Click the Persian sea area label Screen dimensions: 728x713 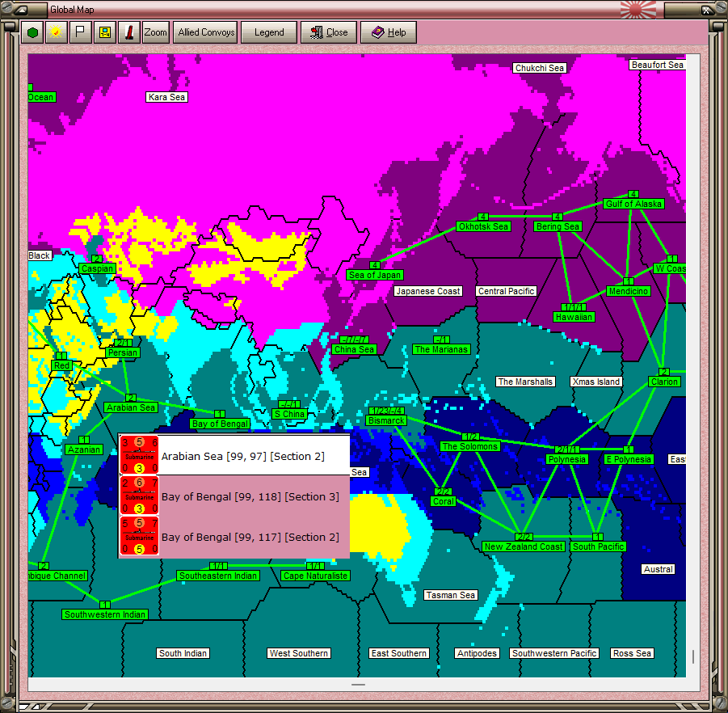pos(123,352)
